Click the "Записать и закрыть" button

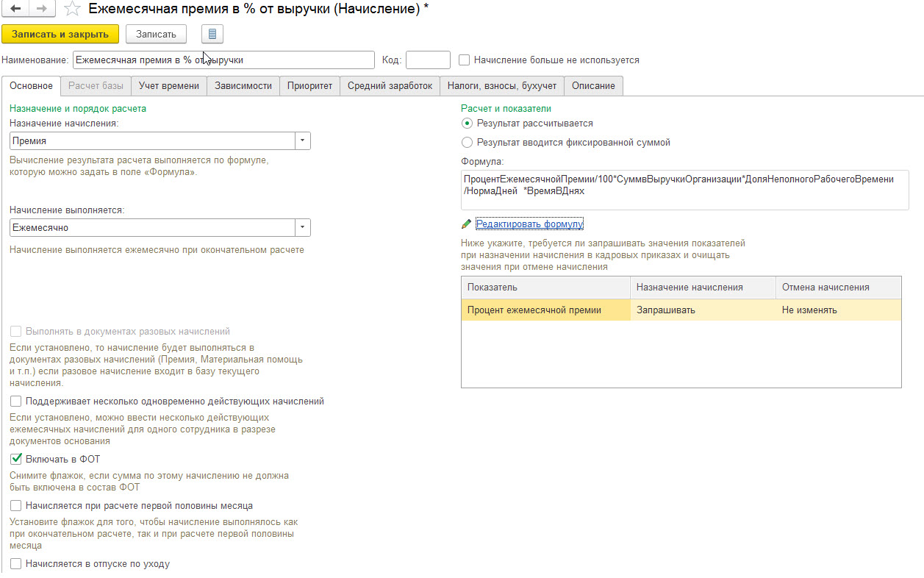click(x=60, y=35)
